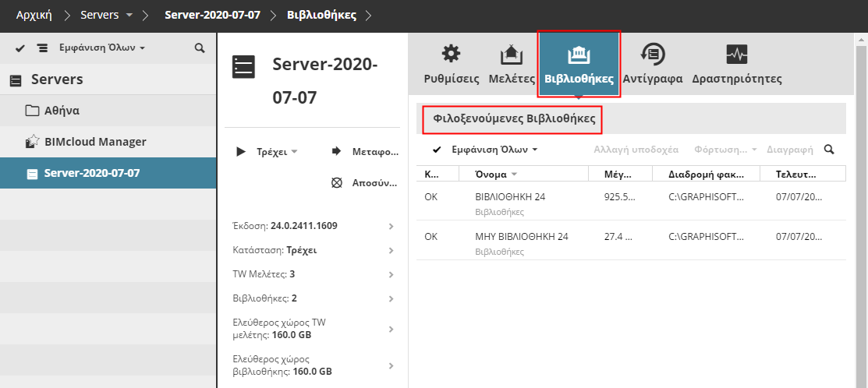Click the Αθήνα folder icon
The height and width of the screenshot is (388, 868).
click(32, 111)
